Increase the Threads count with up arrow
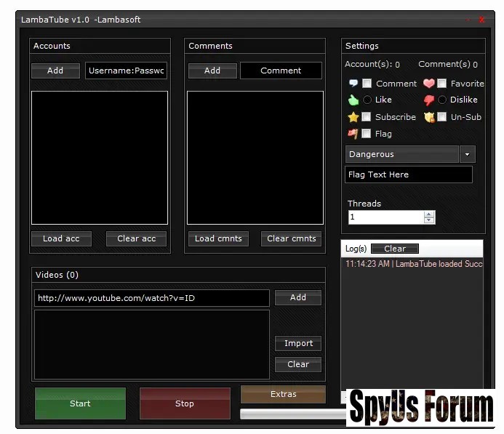Viewport: 504px width, 434px height. click(429, 214)
